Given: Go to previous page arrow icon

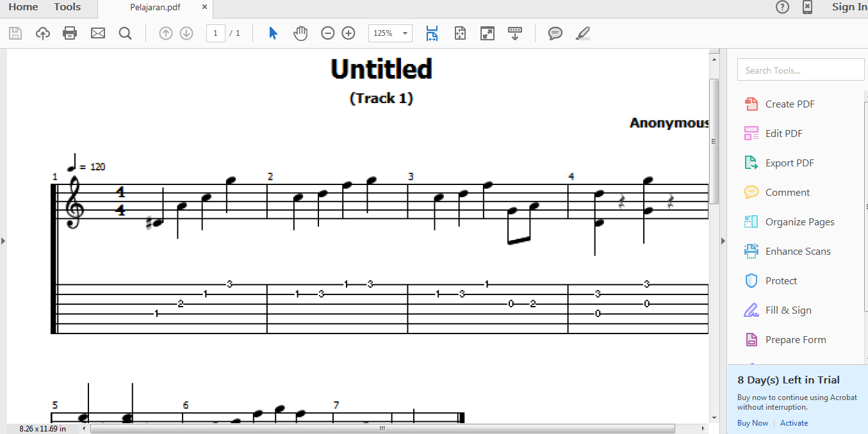Looking at the screenshot, I should [166, 33].
